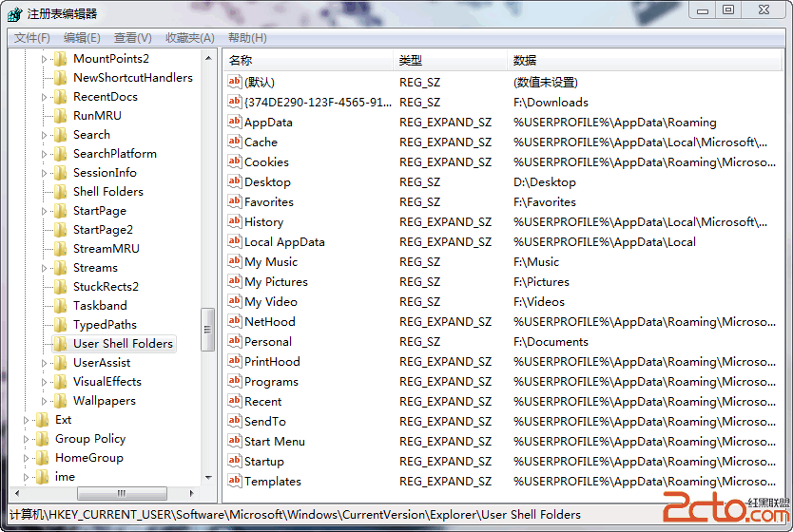Click the D:\Desktop data cell
This screenshot has height=532, width=793.
coord(545,181)
